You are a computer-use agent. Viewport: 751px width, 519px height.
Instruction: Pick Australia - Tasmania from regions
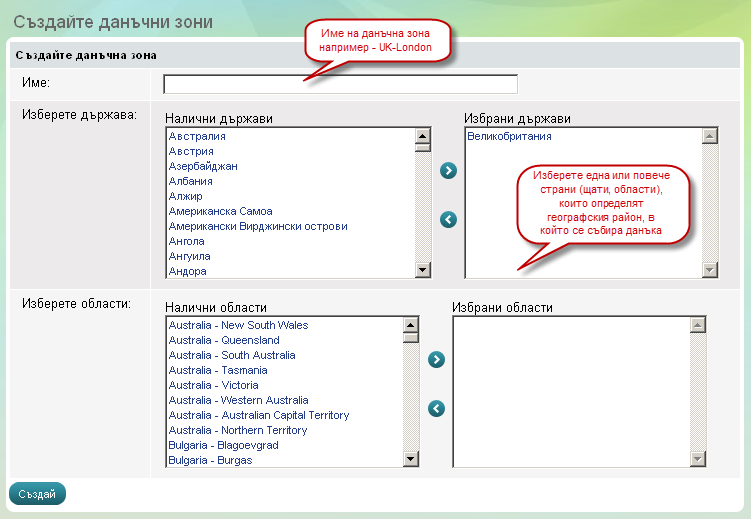pos(218,370)
